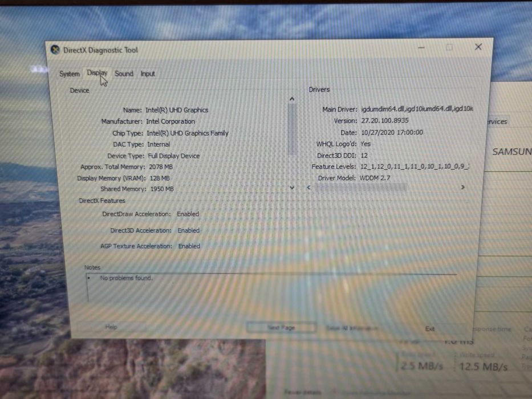Click the '2.5 MB/s' read speed in background window
Image resolution: width=532 pixels, height=399 pixels.
click(x=422, y=366)
